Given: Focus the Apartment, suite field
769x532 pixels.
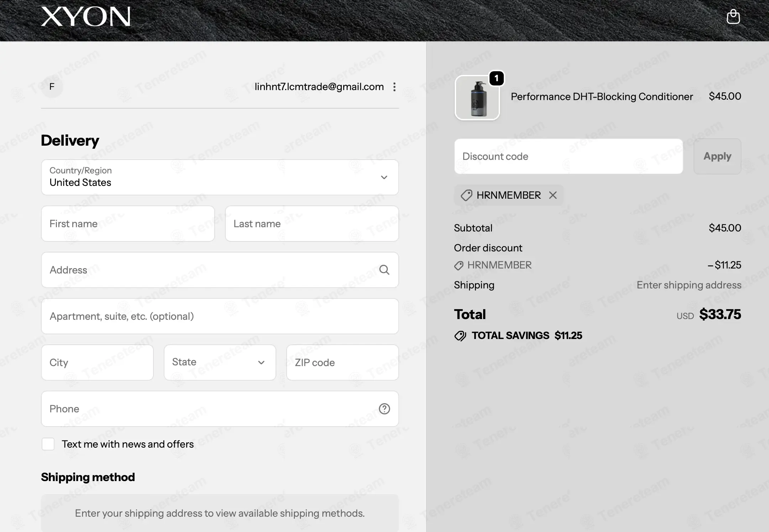Looking at the screenshot, I should 220,316.
